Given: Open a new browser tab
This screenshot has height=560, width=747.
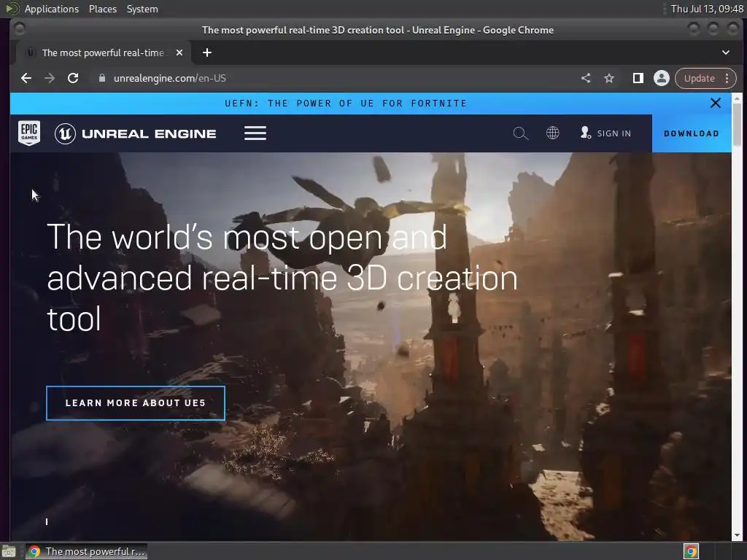Looking at the screenshot, I should click(x=206, y=52).
